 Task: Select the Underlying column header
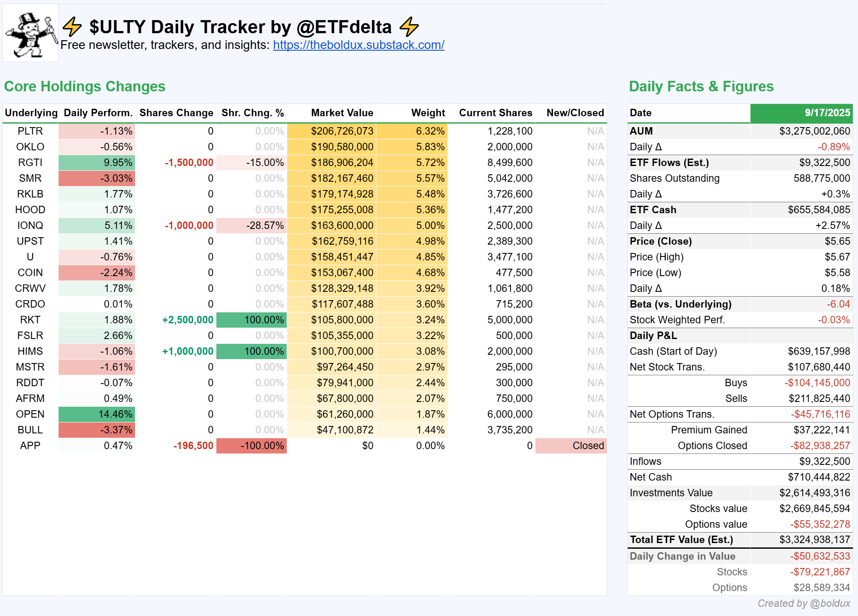pyautogui.click(x=31, y=113)
